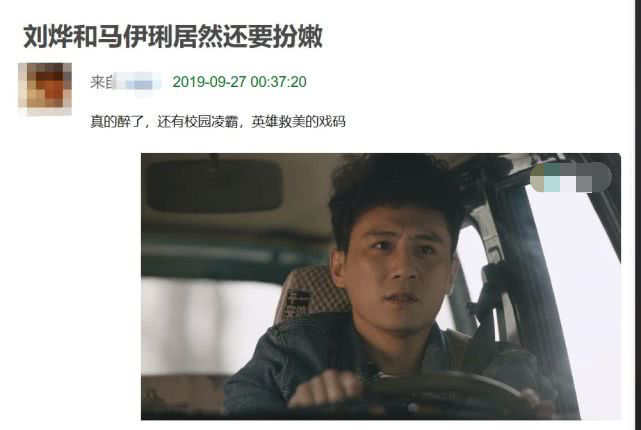Click the post text starting with 真的醉了

[x=218, y=122]
